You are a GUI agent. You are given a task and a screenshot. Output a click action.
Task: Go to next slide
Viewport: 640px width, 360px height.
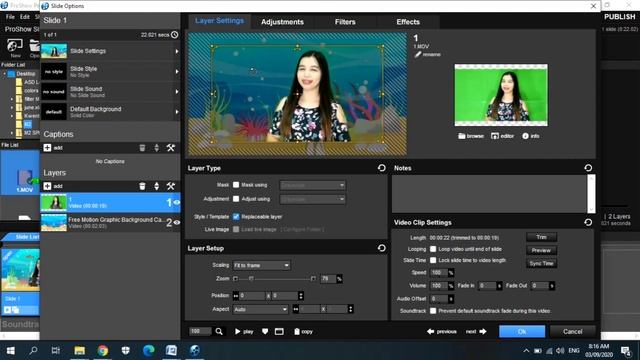point(476,331)
